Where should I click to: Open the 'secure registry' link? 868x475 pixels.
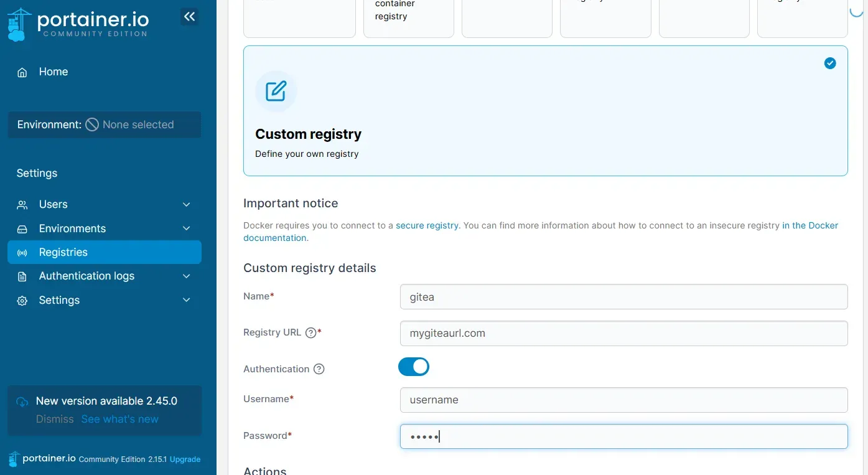coord(427,225)
